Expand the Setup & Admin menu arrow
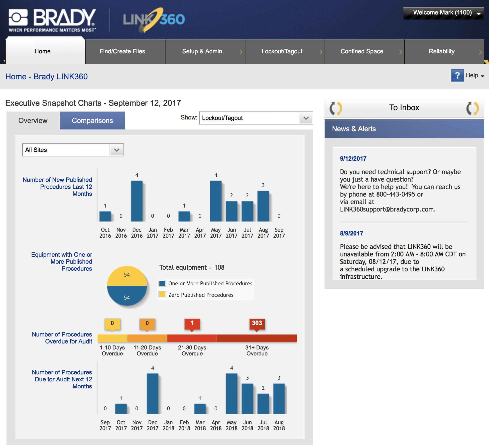489x448 pixels. point(241,52)
